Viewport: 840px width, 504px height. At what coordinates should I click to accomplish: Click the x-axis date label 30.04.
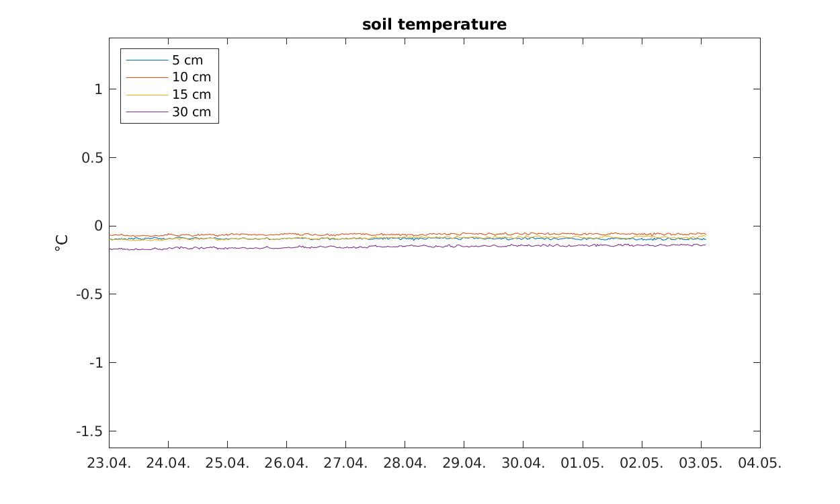coord(523,464)
